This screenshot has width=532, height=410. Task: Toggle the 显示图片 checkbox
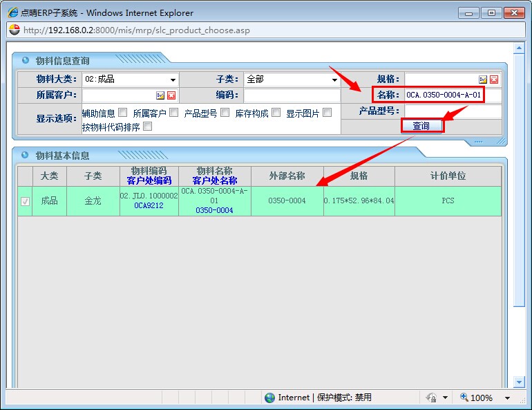(x=327, y=113)
